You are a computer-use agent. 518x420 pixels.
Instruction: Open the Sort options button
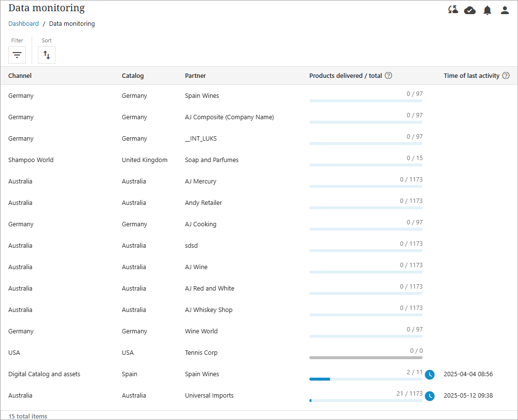(x=47, y=55)
